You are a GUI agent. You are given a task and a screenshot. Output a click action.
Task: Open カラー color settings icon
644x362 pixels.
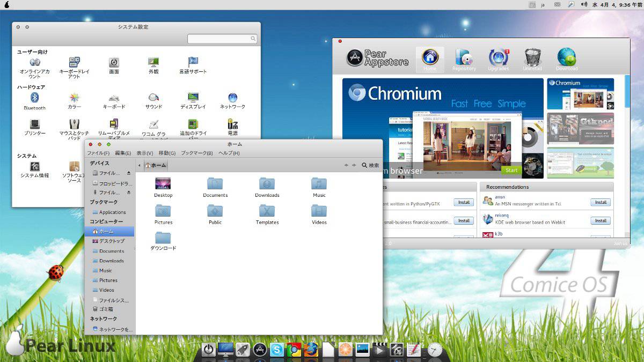coord(75,100)
